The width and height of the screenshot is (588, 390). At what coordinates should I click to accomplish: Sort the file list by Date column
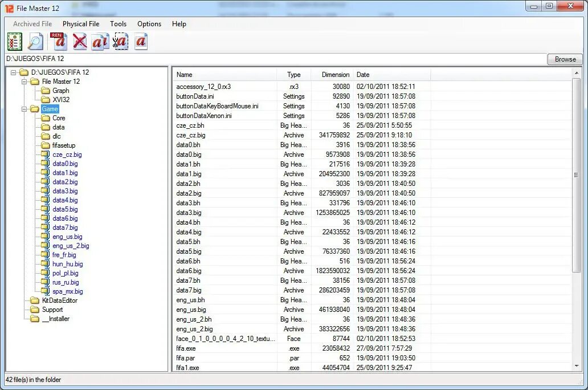(392, 75)
